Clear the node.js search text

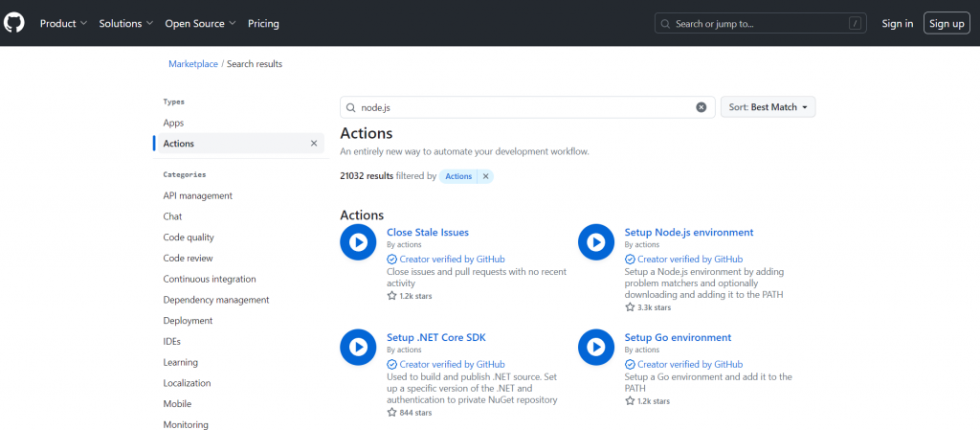point(702,107)
